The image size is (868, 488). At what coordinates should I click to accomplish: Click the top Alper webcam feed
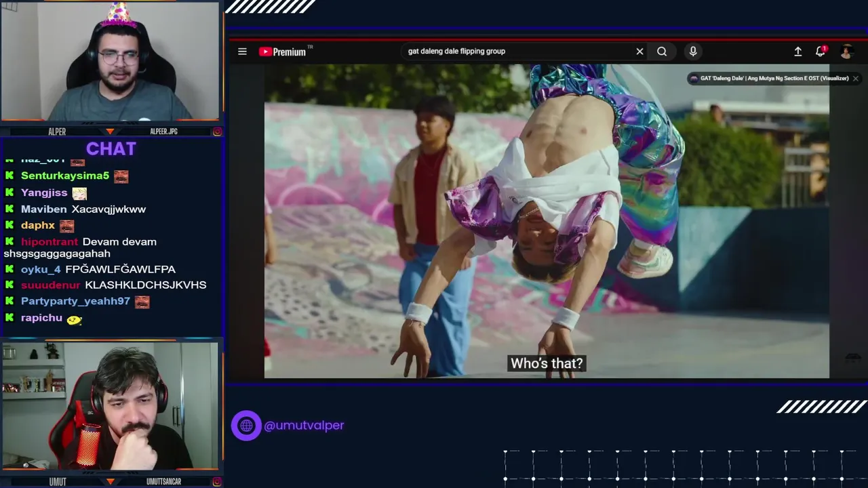[x=110, y=62]
